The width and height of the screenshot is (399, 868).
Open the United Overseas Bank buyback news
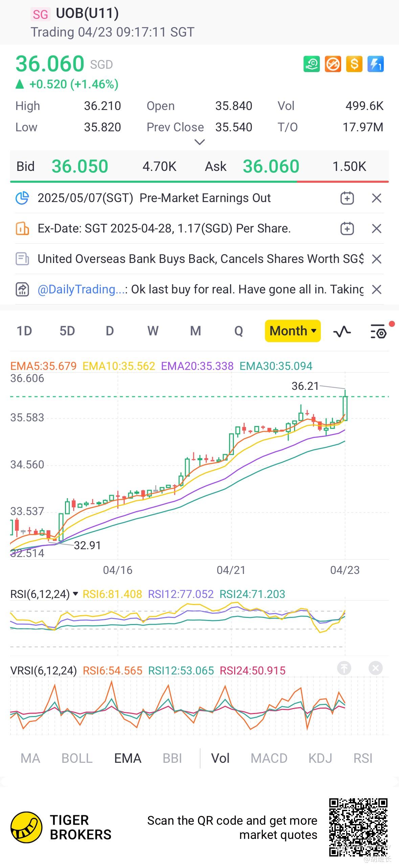[200, 259]
